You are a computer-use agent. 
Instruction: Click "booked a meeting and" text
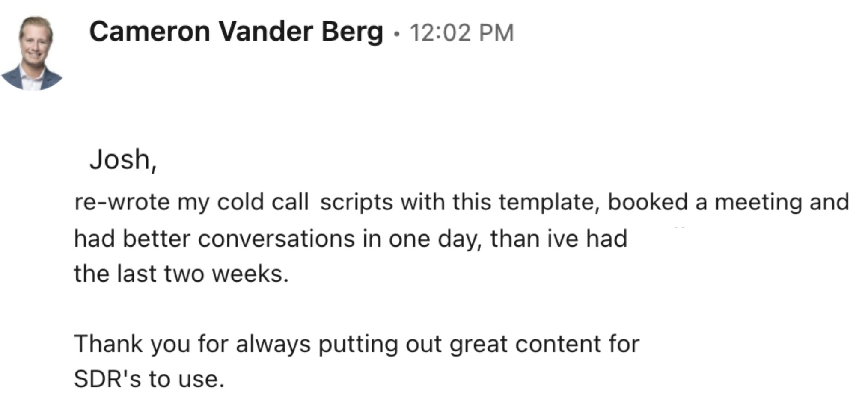728,202
